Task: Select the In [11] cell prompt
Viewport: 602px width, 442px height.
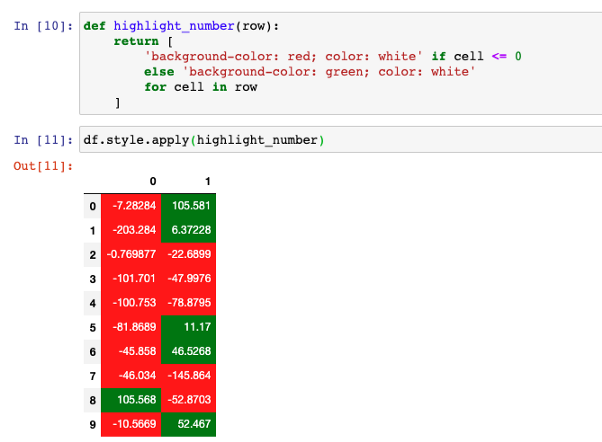Action: coord(43,139)
